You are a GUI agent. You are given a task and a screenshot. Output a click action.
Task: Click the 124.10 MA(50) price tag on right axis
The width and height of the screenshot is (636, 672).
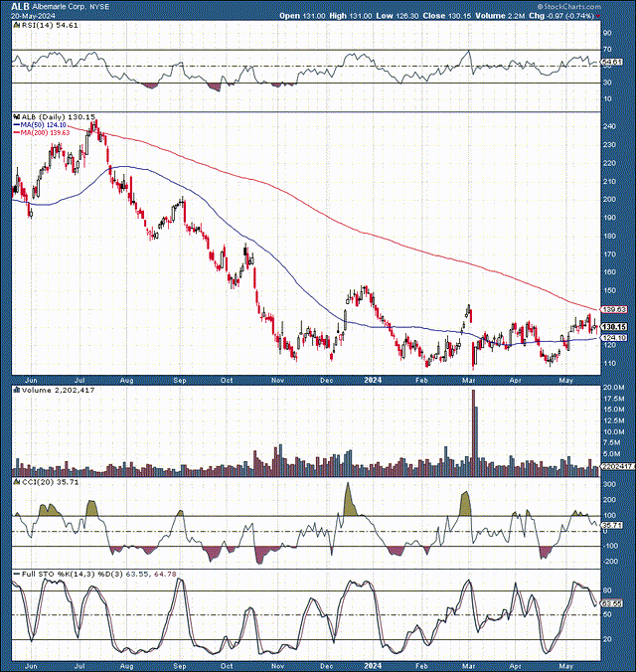coord(614,338)
